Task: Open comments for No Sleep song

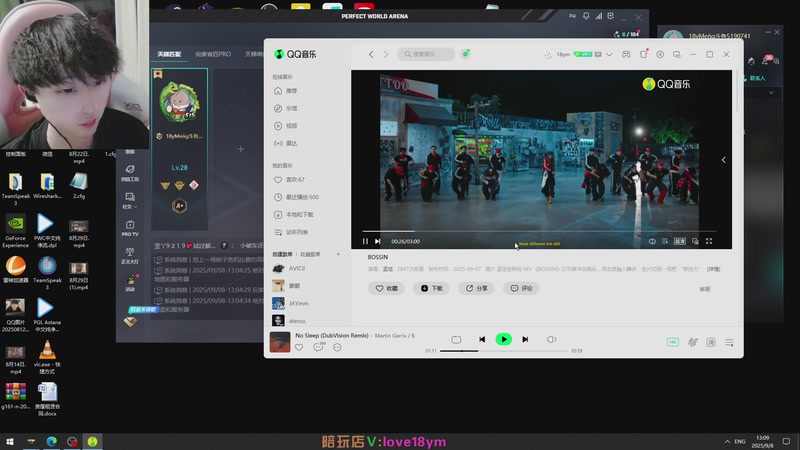Action: [318, 347]
